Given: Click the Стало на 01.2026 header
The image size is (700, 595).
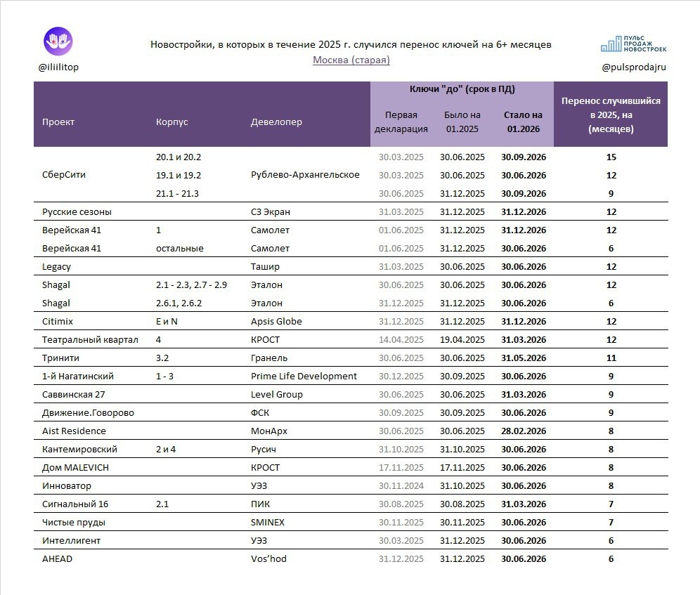Looking at the screenshot, I should tap(523, 122).
